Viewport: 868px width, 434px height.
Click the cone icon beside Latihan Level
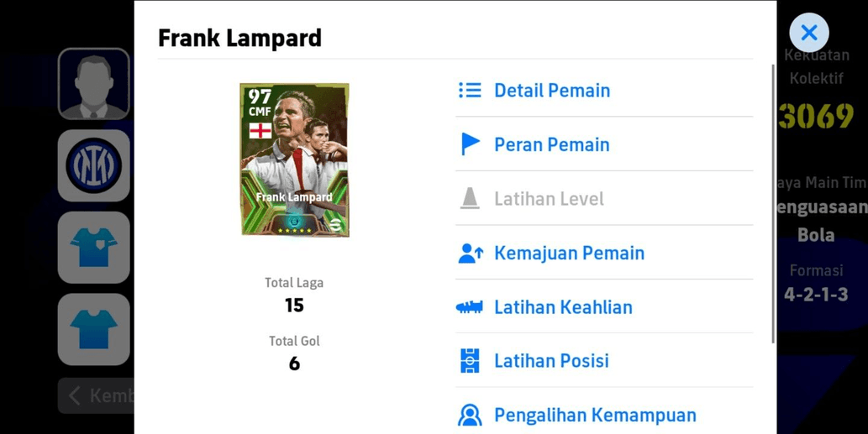470,198
